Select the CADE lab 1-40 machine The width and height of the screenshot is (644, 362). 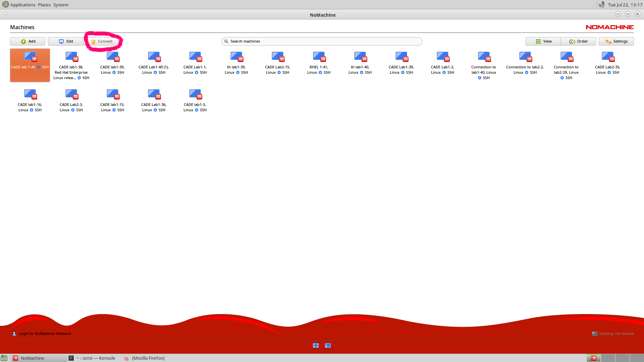point(30,65)
